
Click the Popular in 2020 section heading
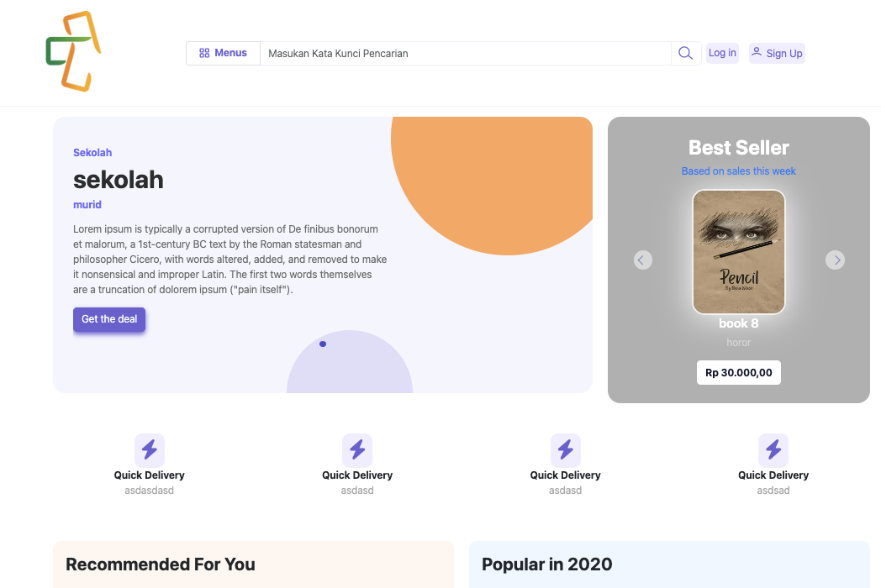click(546, 564)
